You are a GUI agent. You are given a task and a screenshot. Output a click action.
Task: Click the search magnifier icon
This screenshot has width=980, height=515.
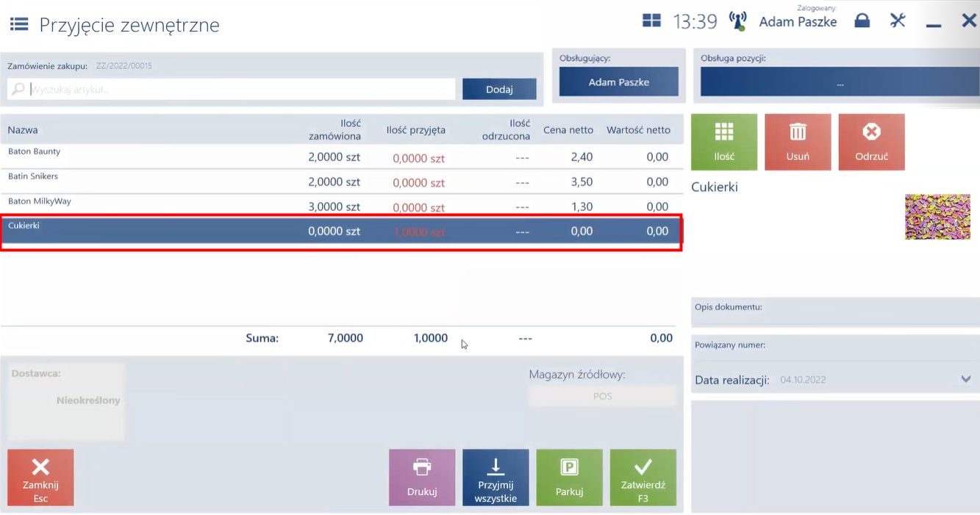(18, 89)
